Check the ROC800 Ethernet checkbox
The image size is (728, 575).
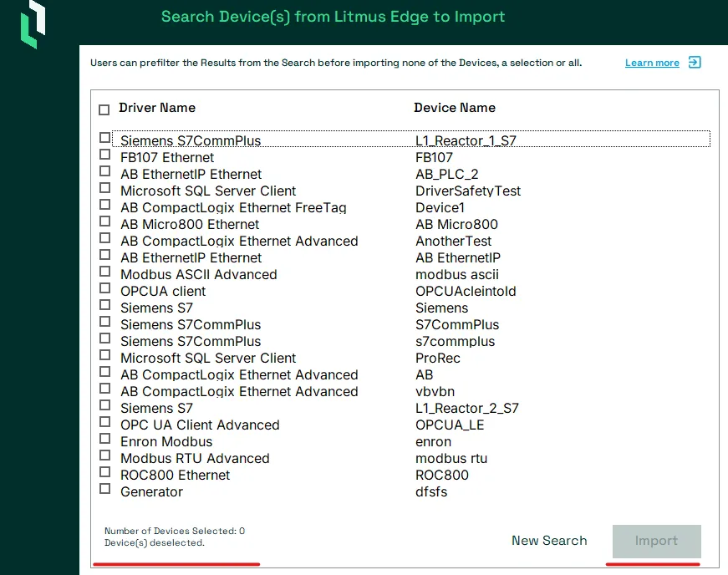click(x=105, y=472)
